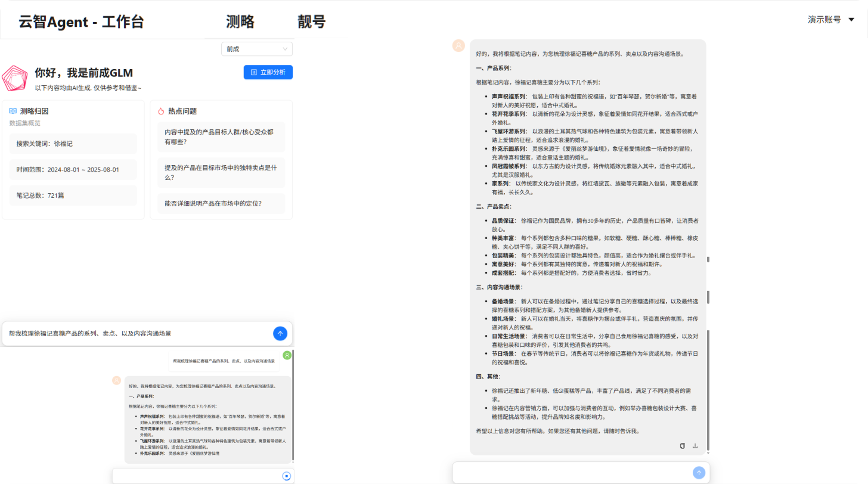
Task: Click the green user avatar in small chat
Action: [x=287, y=355]
